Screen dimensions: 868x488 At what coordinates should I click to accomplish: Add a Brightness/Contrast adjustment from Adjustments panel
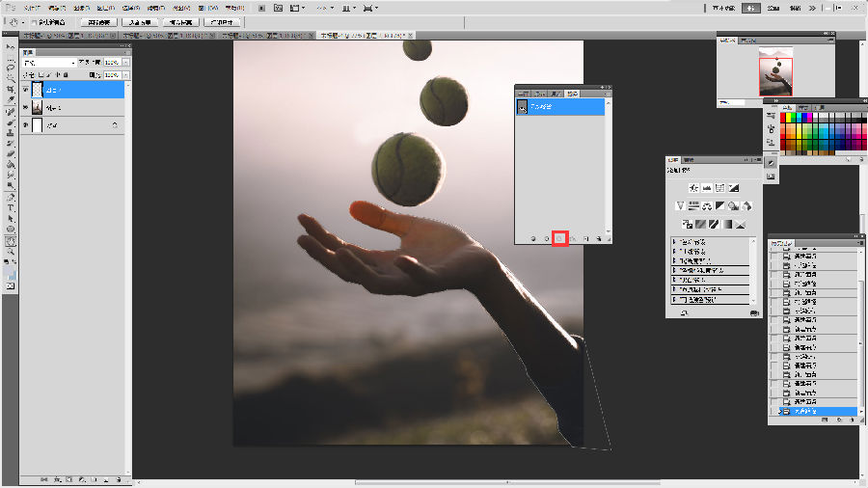pyautogui.click(x=692, y=187)
